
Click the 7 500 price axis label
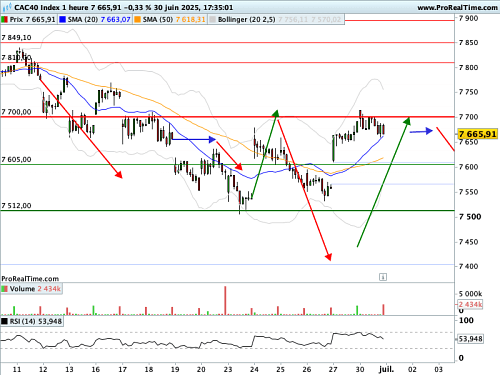pyautogui.click(x=470, y=217)
